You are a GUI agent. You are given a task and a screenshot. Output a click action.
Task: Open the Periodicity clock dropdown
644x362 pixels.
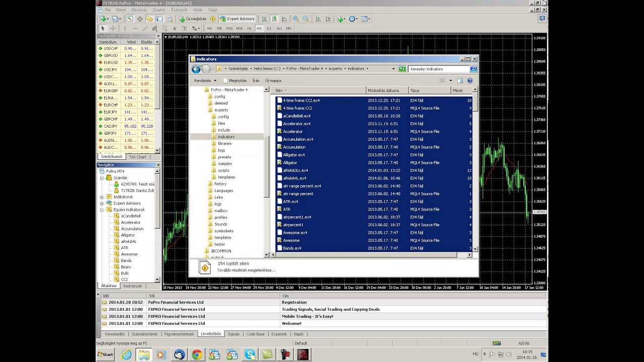(353, 19)
